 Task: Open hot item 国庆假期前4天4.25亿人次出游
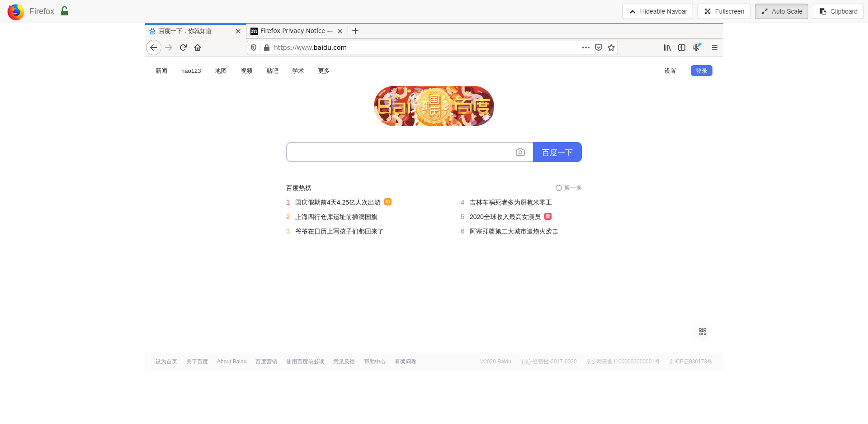pyautogui.click(x=338, y=202)
